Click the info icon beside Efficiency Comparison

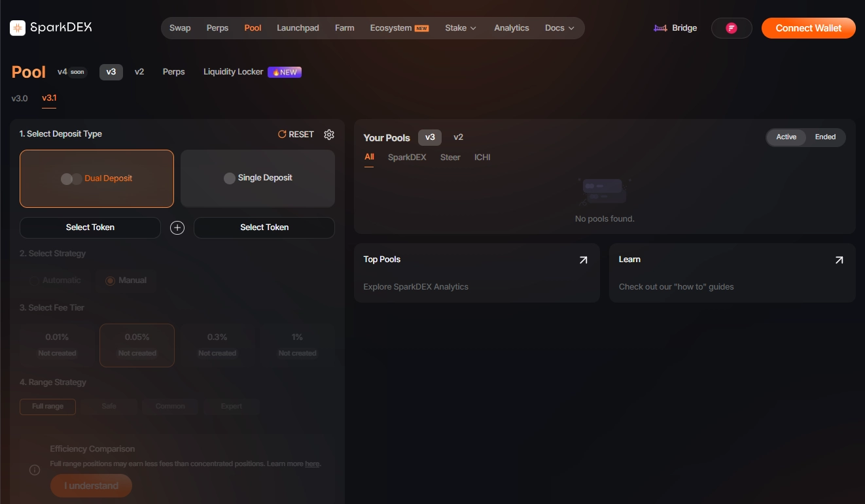pyautogui.click(x=35, y=470)
